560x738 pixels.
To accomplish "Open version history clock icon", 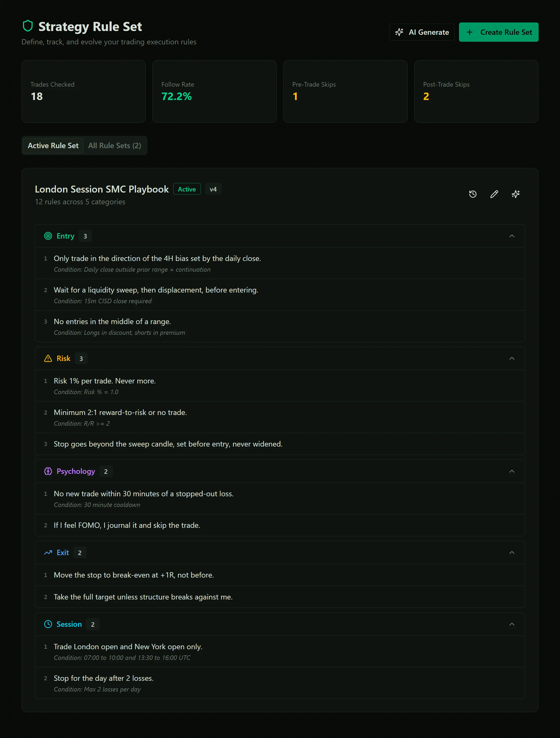I will 473,194.
